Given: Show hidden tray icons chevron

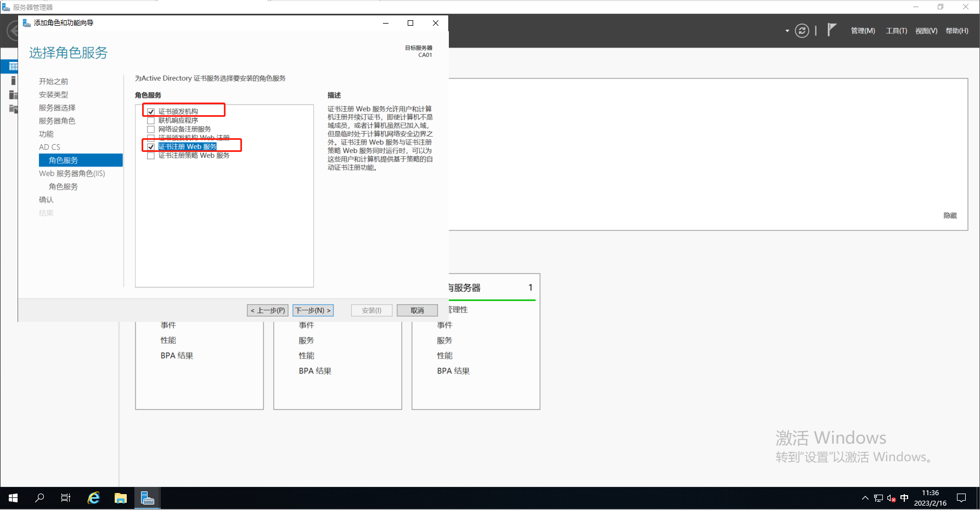Looking at the screenshot, I should [x=865, y=498].
